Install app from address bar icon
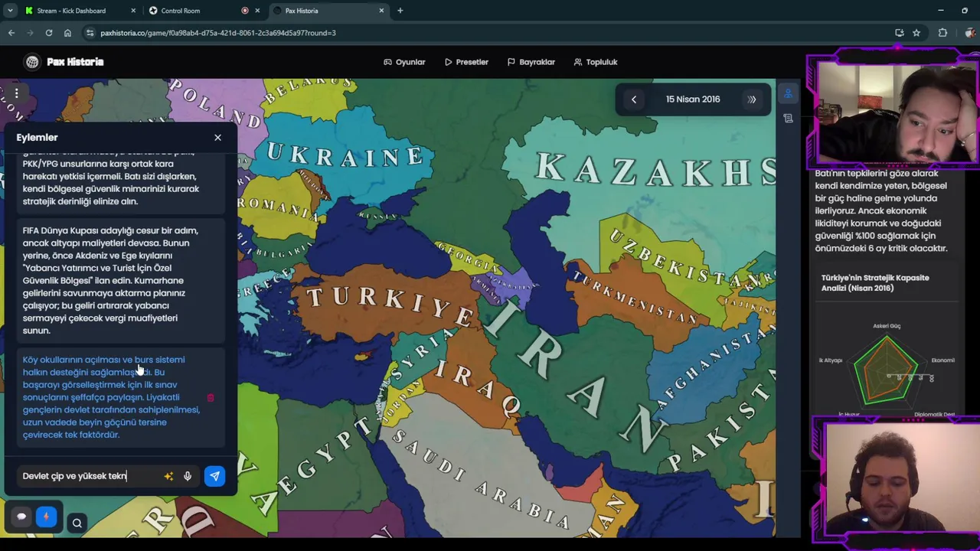 (900, 33)
